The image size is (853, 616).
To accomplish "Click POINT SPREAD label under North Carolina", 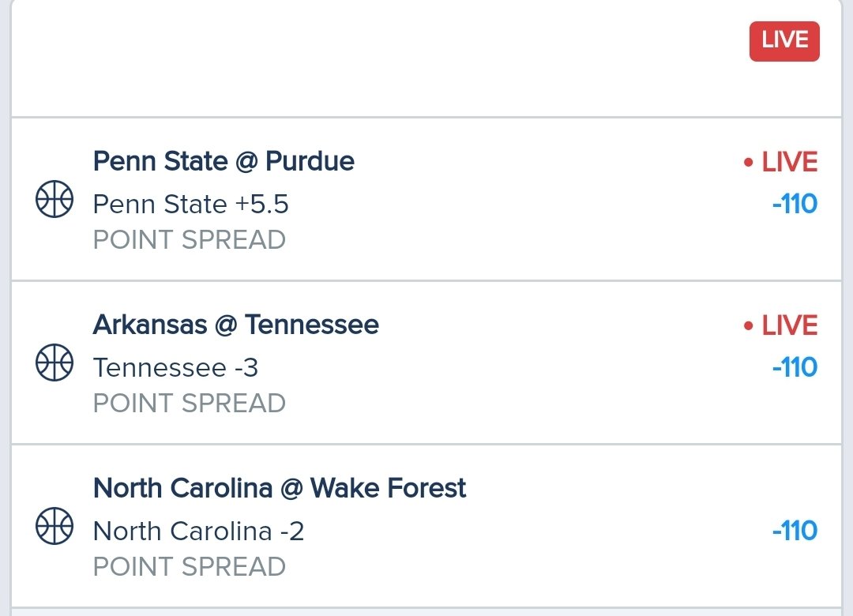I will click(x=190, y=566).
